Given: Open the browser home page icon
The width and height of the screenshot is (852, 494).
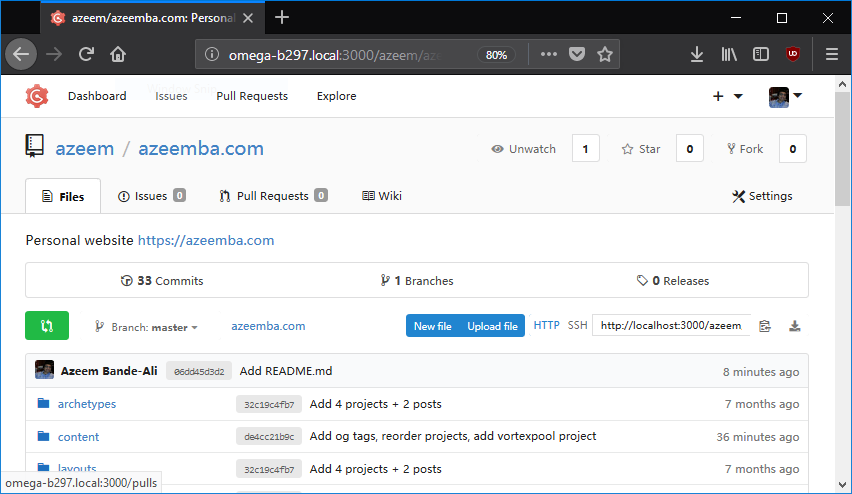Looking at the screenshot, I should (118, 54).
